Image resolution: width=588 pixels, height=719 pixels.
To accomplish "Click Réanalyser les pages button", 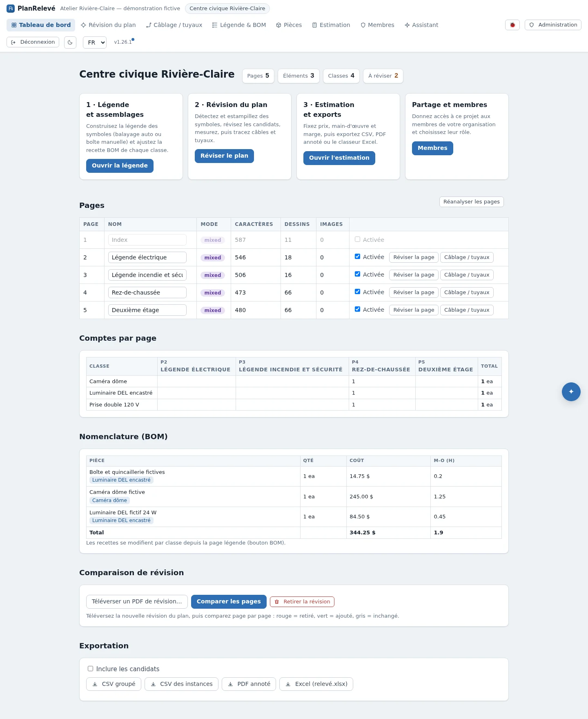I will 472,202.
